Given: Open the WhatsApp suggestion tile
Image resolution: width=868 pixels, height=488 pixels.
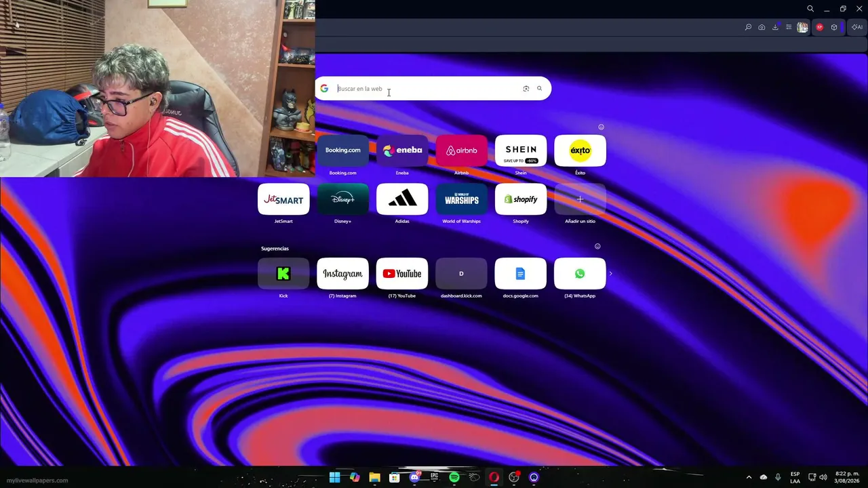Looking at the screenshot, I should tap(580, 274).
